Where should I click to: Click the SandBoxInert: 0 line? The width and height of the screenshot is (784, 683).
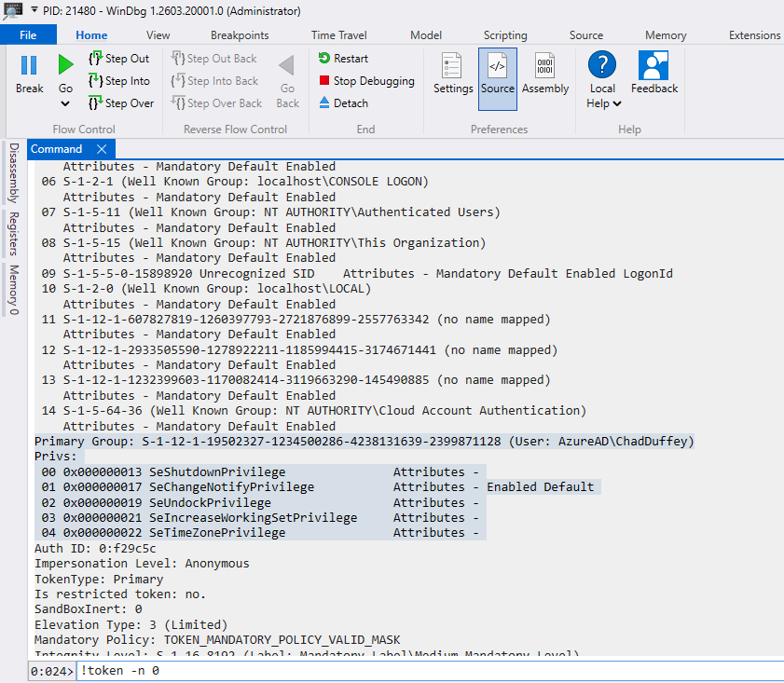[88, 609]
